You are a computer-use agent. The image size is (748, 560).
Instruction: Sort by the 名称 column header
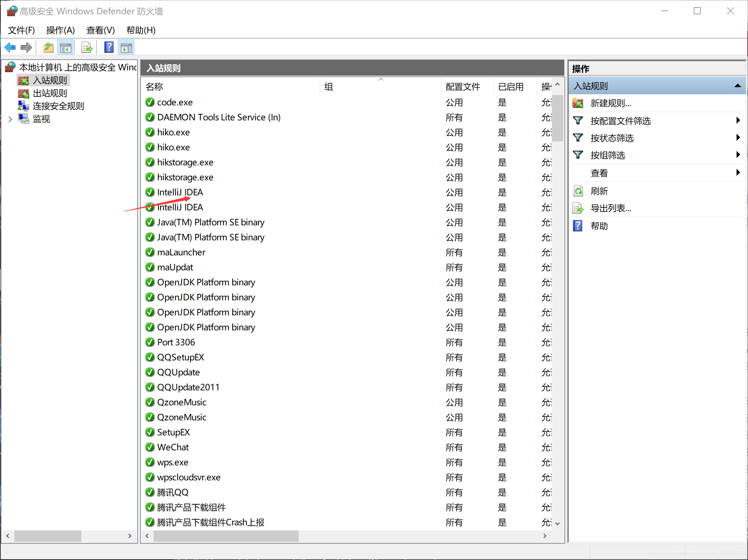tap(231, 87)
